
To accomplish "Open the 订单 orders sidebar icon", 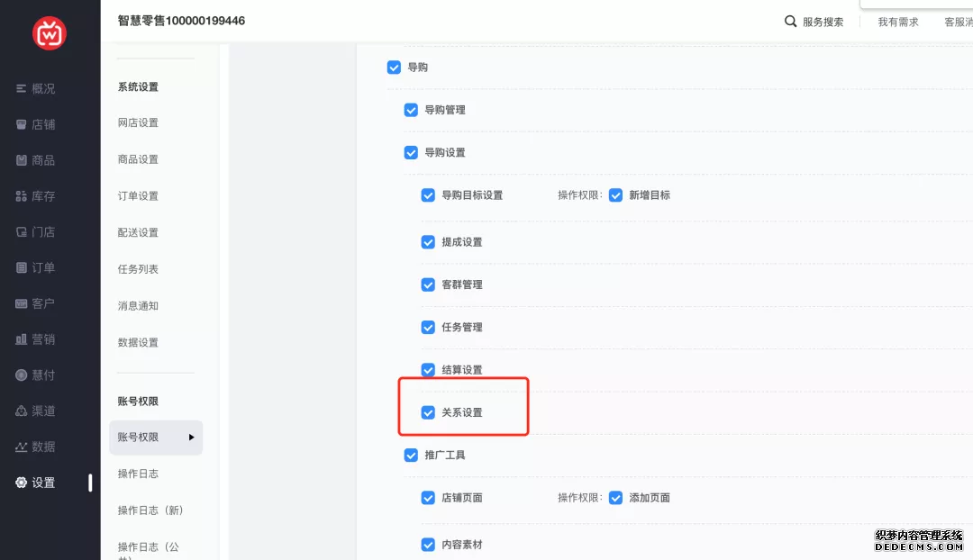I will (21, 268).
